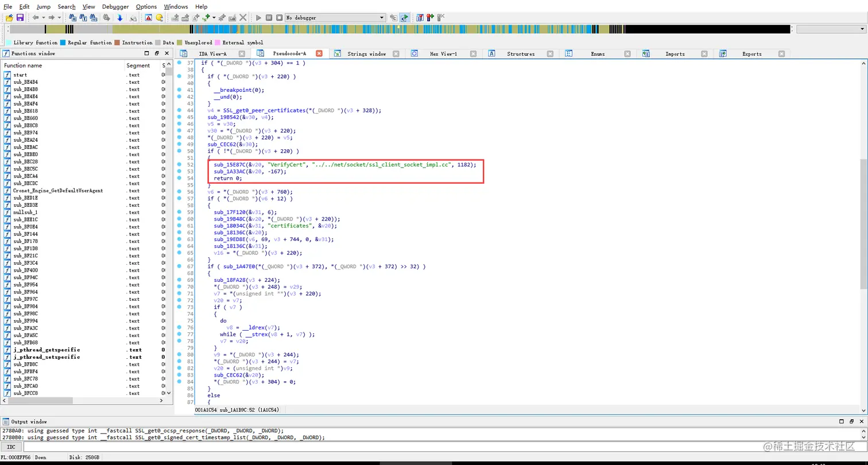Screen dimensions: 868x465
Task: Click the Open file toolbar icon
Action: click(x=9, y=18)
